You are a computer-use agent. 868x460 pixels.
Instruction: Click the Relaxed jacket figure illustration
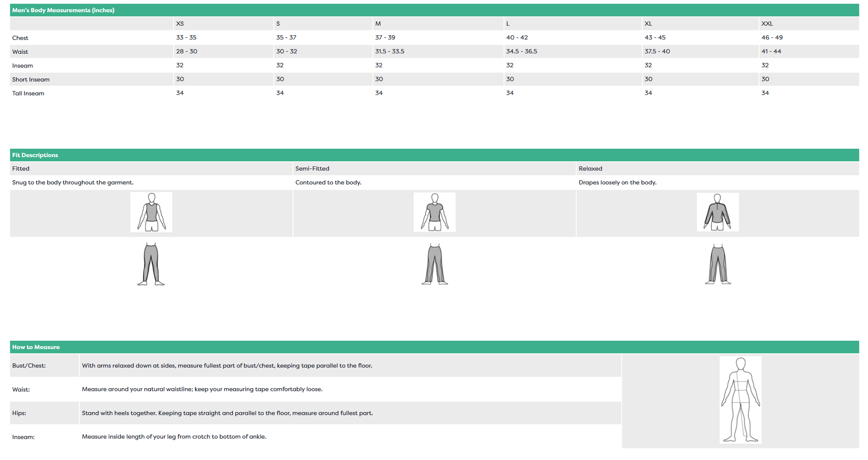pyautogui.click(x=717, y=212)
